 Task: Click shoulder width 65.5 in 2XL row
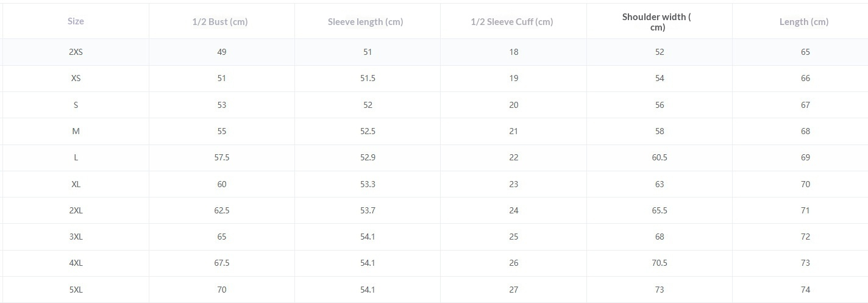point(660,211)
